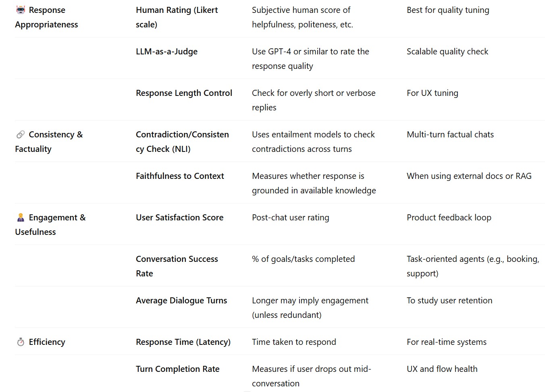This screenshot has width=545, height=392.
Task: Click 'Post-chat user rating' description
Action: (290, 218)
